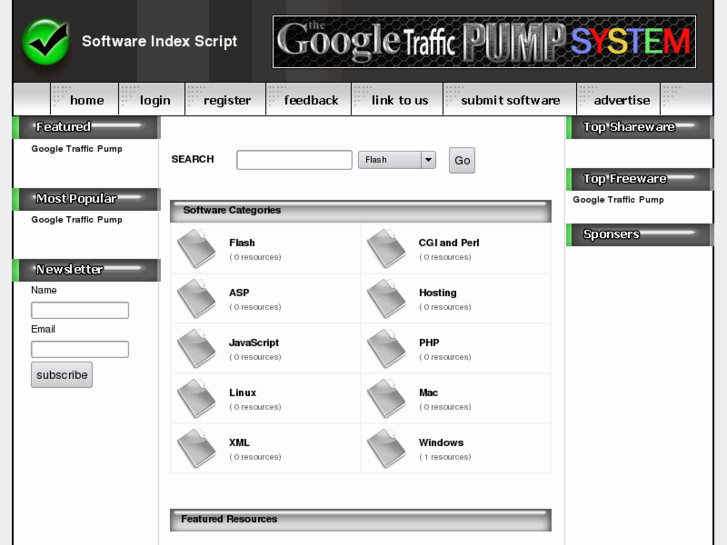Open the advertise menu item
The width and height of the screenshot is (727, 545).
[x=621, y=100]
